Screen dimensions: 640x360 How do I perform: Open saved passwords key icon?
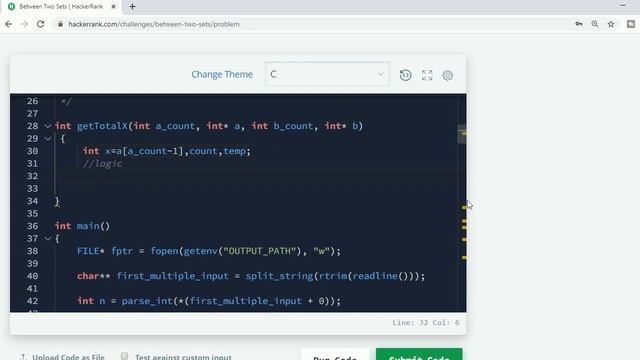(x=579, y=24)
